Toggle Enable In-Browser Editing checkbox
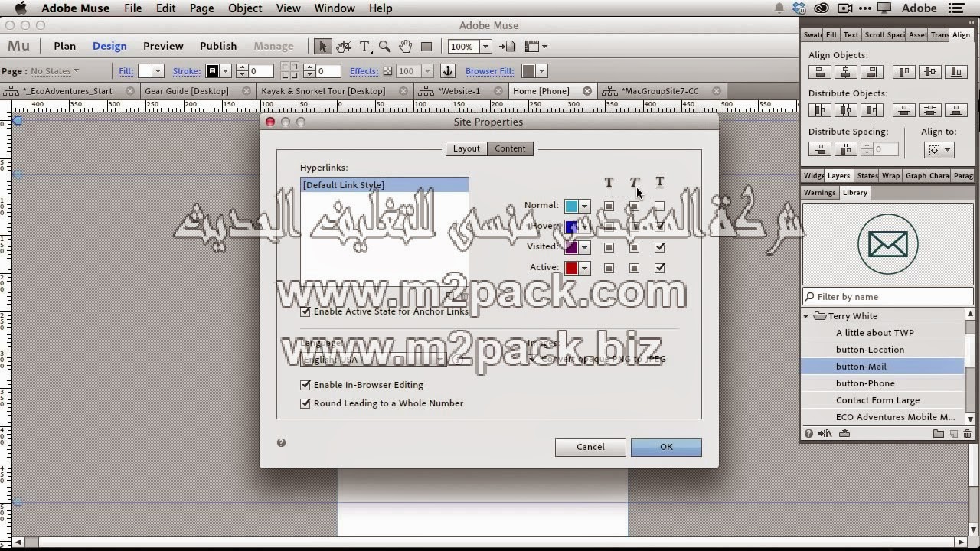Screen dimensions: 980x551 coord(305,385)
